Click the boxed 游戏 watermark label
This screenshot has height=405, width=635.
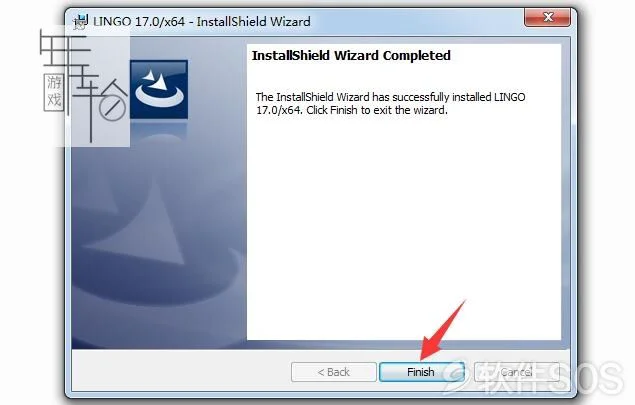coord(53,92)
